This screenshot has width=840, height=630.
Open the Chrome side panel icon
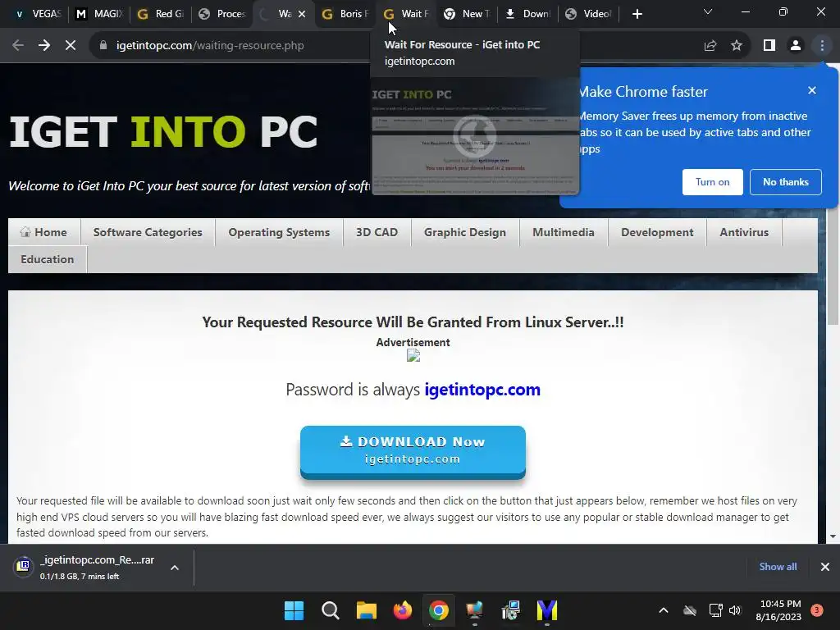(769, 46)
